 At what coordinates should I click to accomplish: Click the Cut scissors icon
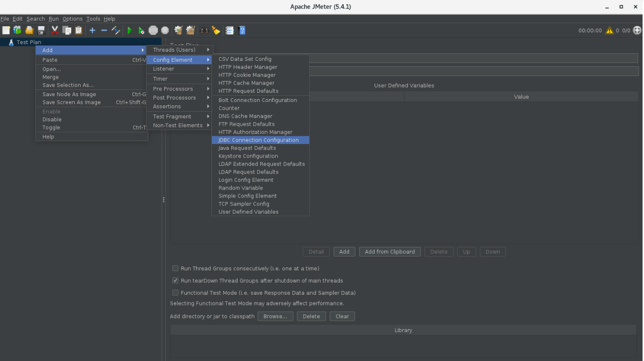[55, 30]
